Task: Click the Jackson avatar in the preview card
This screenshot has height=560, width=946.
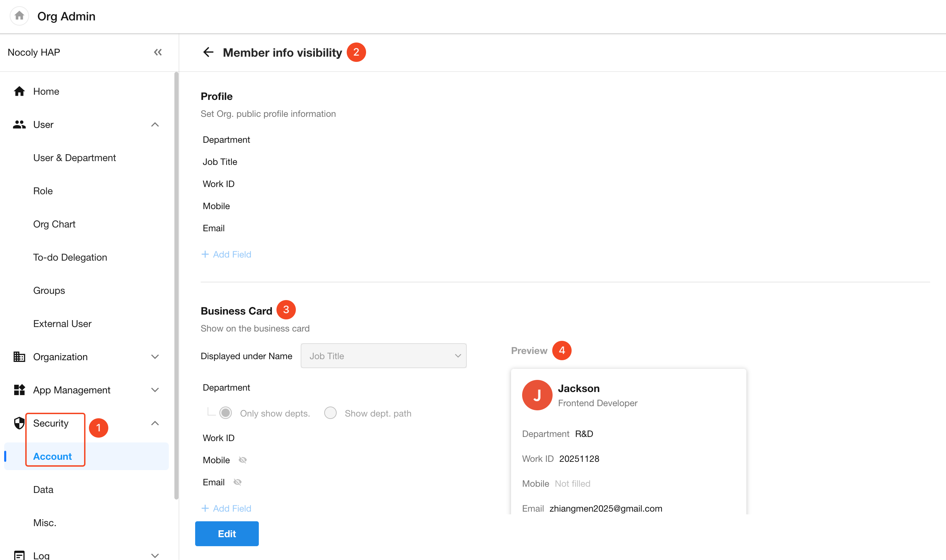Action: click(x=537, y=395)
